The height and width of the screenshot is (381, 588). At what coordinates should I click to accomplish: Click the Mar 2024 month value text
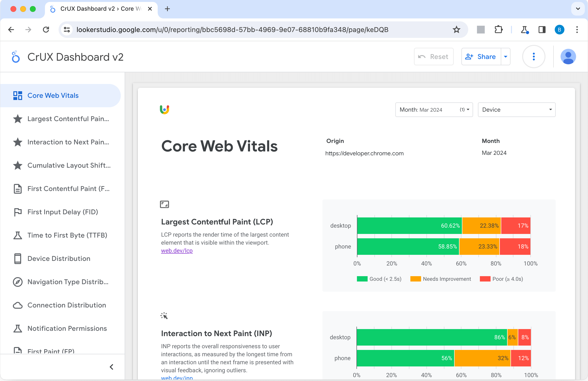pos(494,153)
